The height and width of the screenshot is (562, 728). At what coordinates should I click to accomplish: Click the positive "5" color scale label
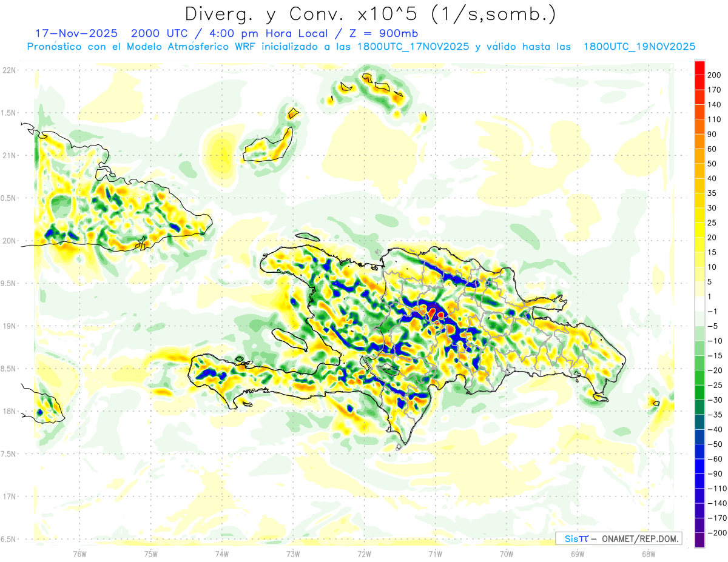tap(710, 281)
